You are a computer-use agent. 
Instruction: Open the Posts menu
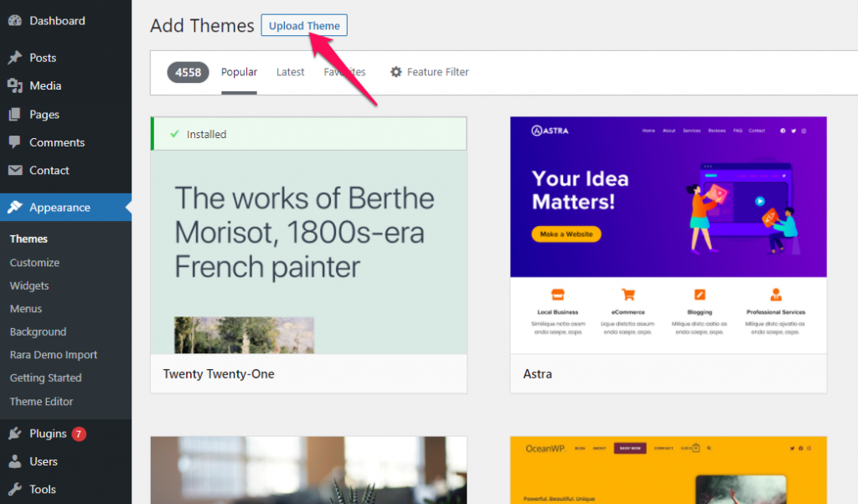tap(65, 58)
